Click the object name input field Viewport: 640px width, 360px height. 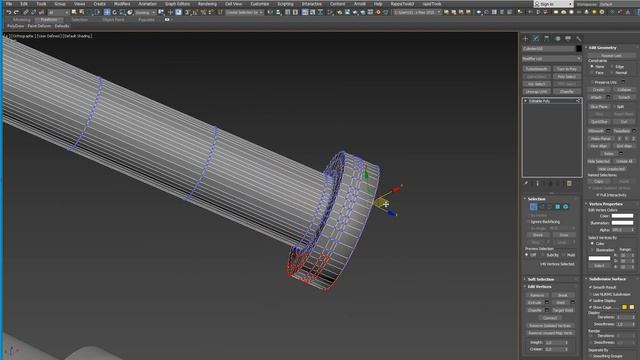click(548, 49)
